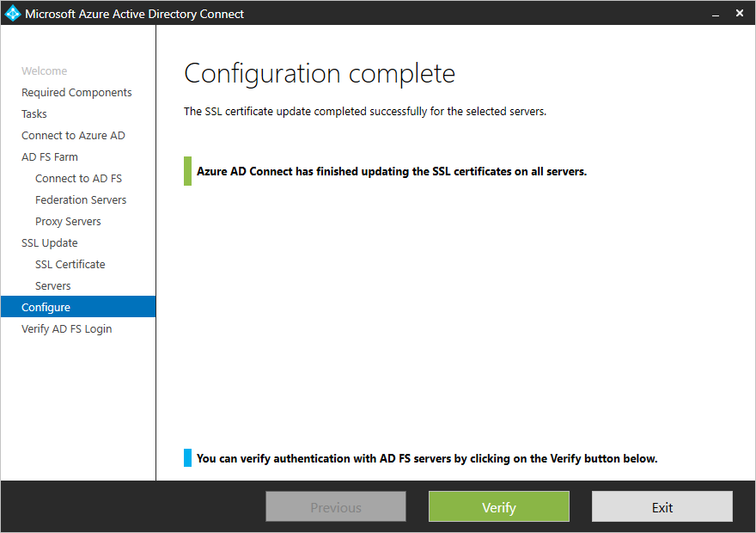Select the highlighted Configure step
Screen dimensions: 756x533
coord(78,307)
